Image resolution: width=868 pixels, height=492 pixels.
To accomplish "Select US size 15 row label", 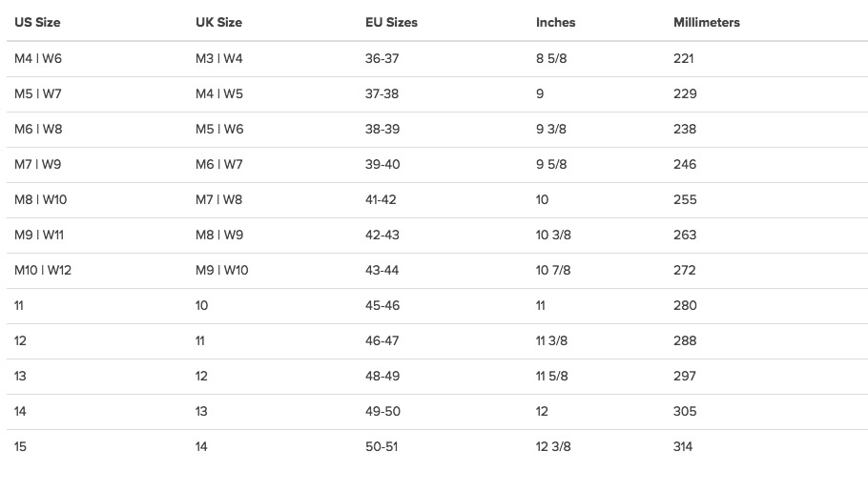I will point(20,446).
